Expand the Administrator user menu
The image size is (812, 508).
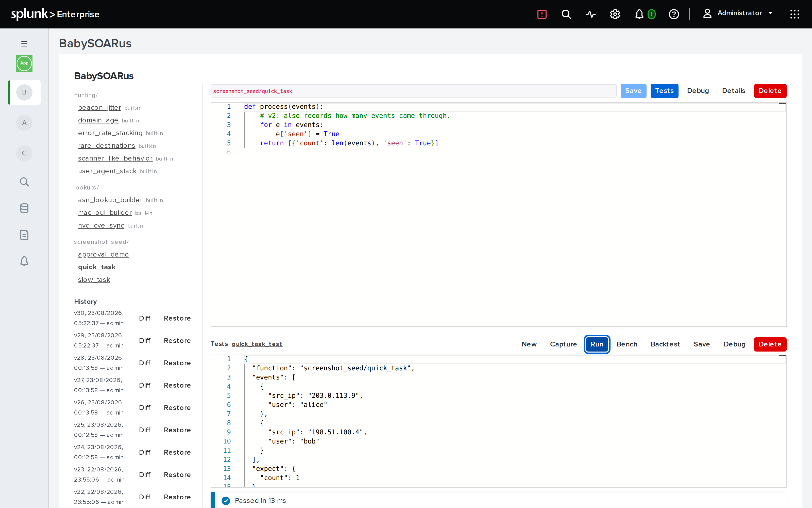738,13
